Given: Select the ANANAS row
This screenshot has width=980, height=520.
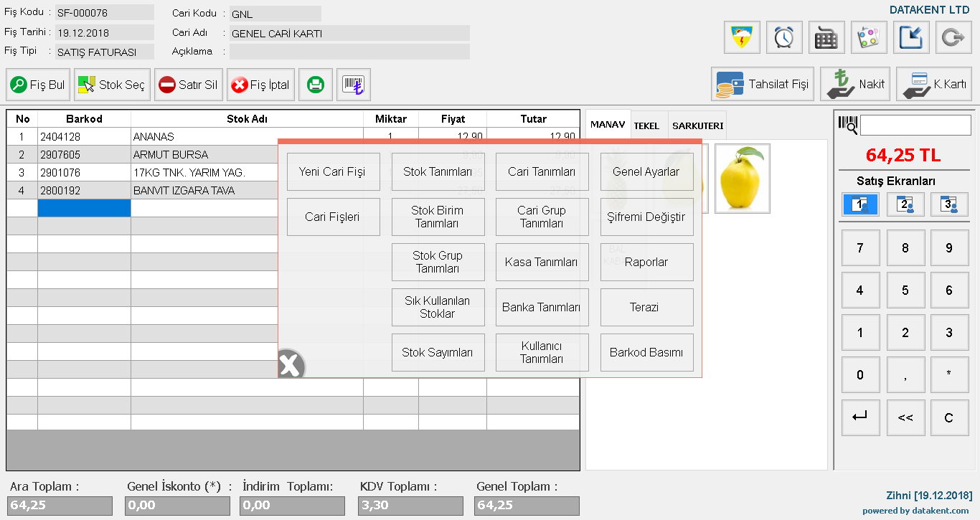Looking at the screenshot, I should (293, 136).
